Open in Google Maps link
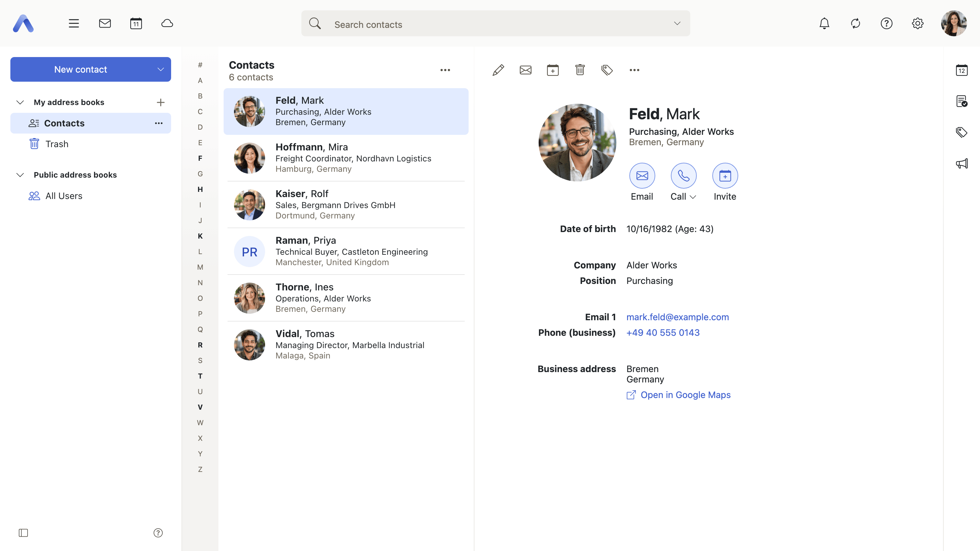The height and width of the screenshot is (551, 980). [678, 395]
